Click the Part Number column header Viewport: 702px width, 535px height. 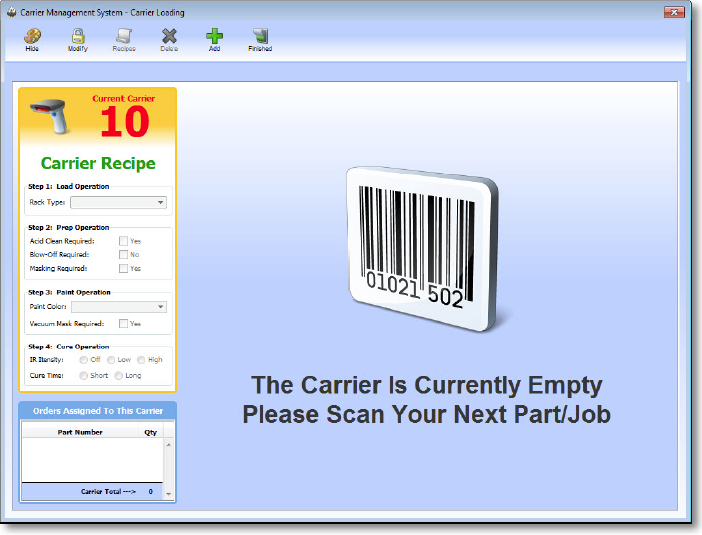[x=80, y=432]
